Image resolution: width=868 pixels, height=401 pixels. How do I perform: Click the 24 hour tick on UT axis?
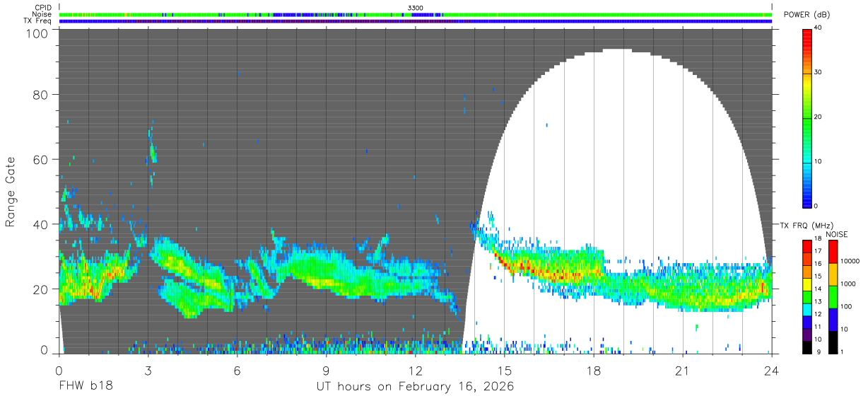point(772,370)
